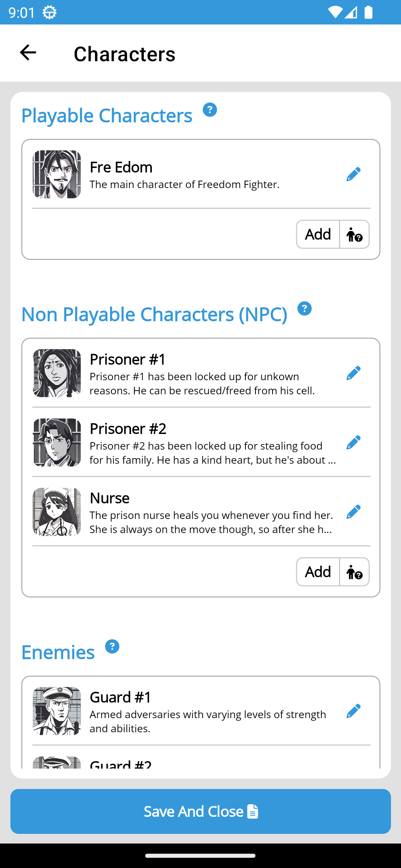Open help for Non Playable Characters
This screenshot has height=868, width=401.
click(x=304, y=309)
